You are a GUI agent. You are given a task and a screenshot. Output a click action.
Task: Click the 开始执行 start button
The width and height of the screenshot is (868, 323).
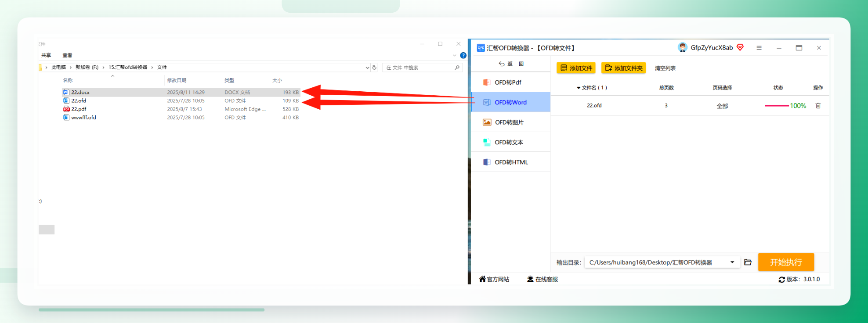[x=786, y=262]
